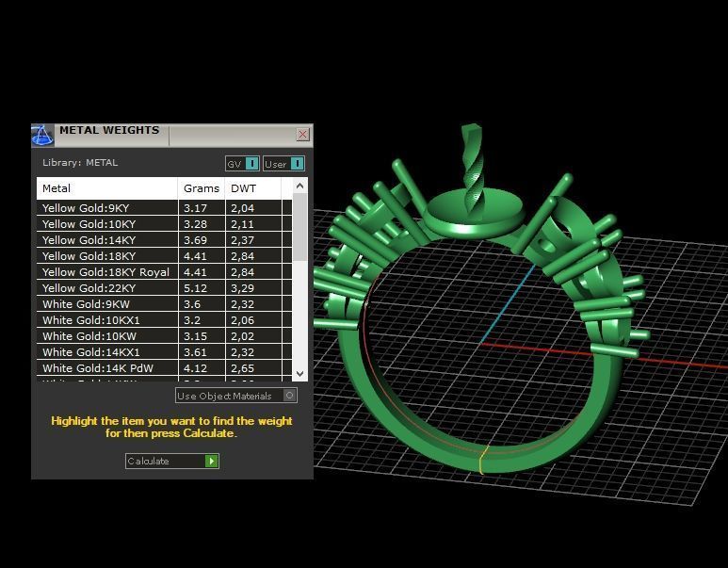Select the White Gold:14K PdW row
The image size is (728, 568).
click(x=165, y=368)
